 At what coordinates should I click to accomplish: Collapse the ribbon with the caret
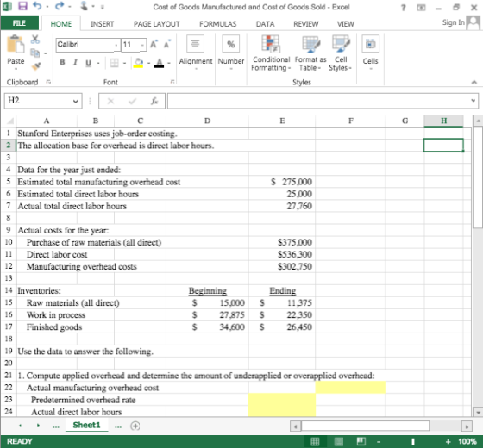[474, 82]
